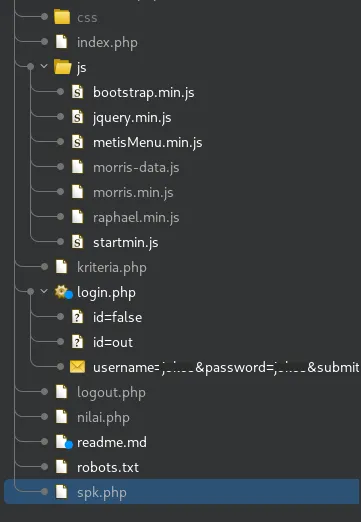Click the css folder icon
The width and height of the screenshot is (361, 522).
[x=62, y=17]
